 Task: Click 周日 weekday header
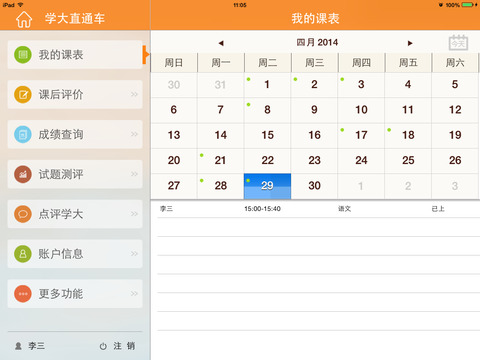click(x=174, y=63)
